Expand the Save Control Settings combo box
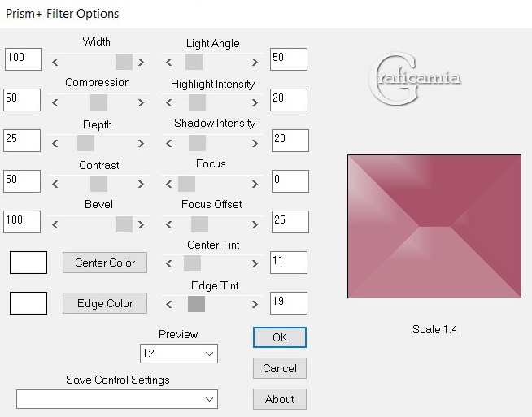This screenshot has width=532, height=417. (x=117, y=399)
